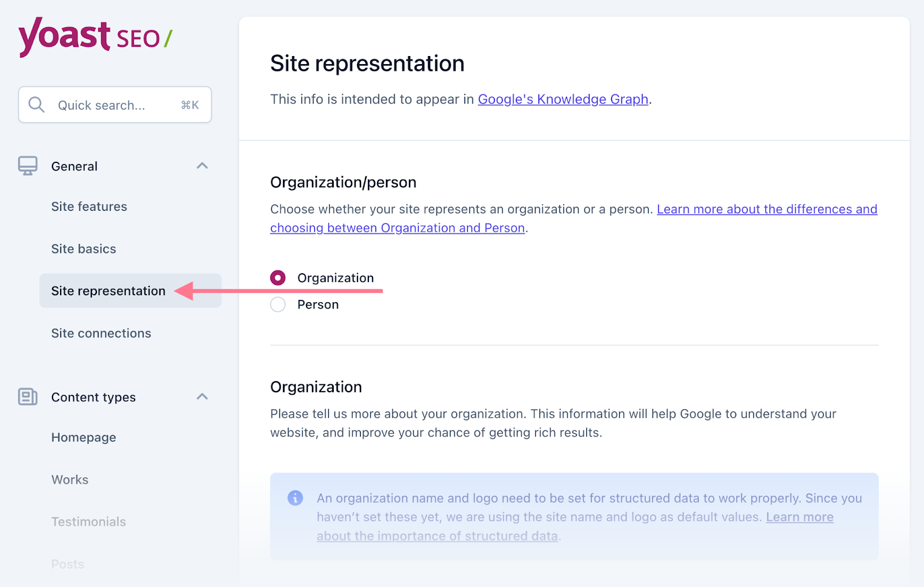This screenshot has height=587, width=924.
Task: Open the Works content type
Action: (69, 480)
